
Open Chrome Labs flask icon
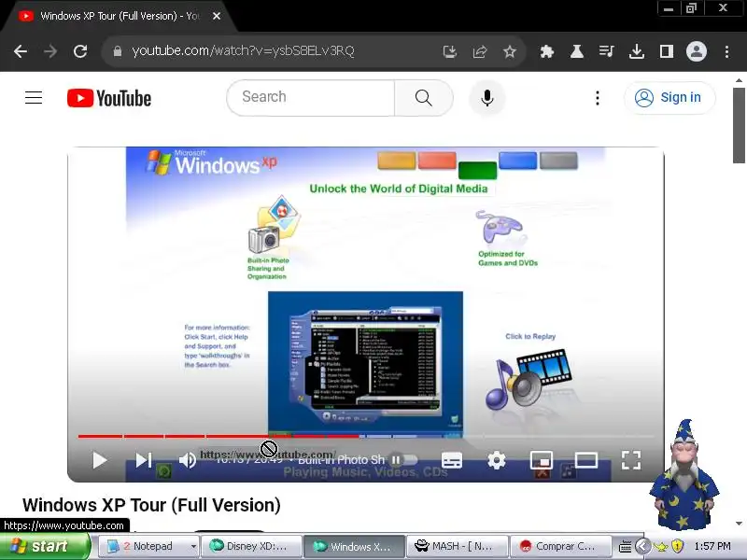coord(577,51)
